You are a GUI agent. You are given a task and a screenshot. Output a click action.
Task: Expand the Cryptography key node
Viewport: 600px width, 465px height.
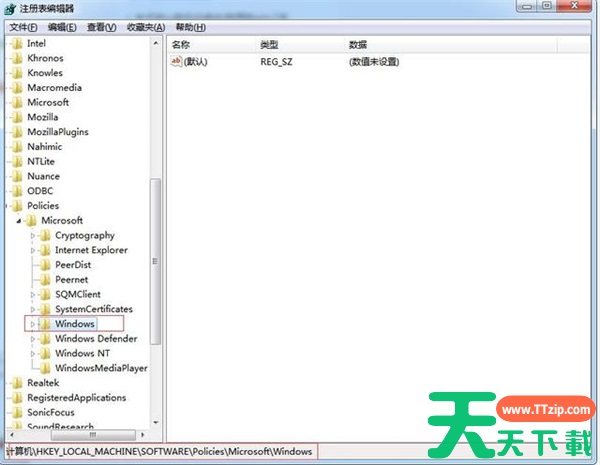point(33,236)
